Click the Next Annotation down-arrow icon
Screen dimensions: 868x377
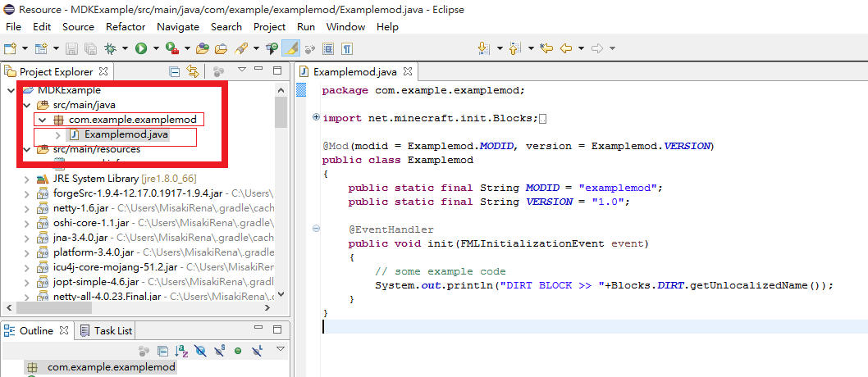point(484,48)
